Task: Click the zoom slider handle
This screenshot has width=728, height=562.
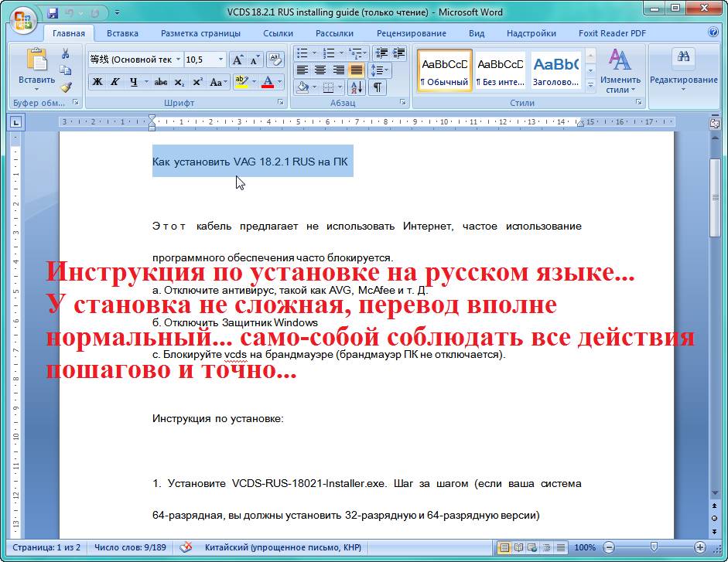Action: click(x=654, y=547)
